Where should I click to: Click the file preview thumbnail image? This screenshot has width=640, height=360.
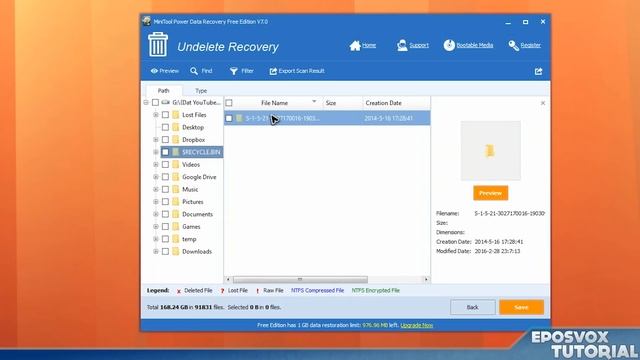(491, 151)
